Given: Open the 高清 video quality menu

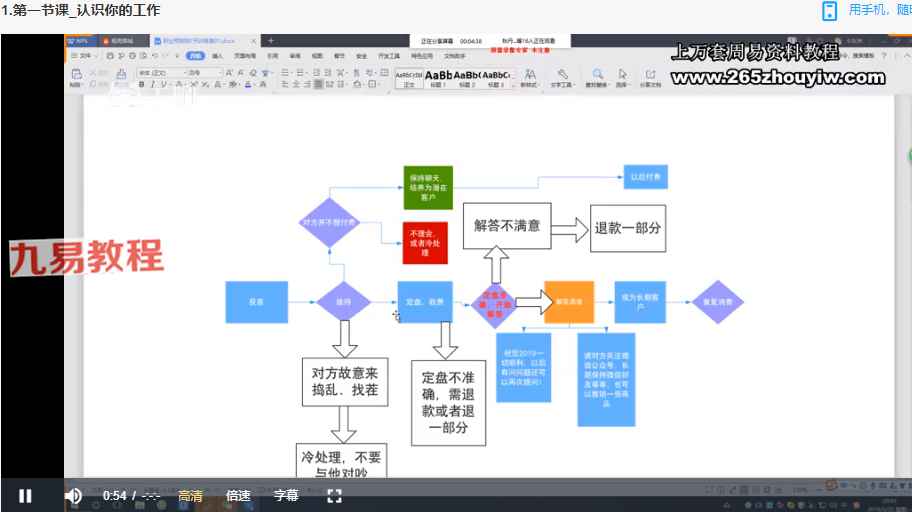Looking at the screenshot, I should pos(190,495).
